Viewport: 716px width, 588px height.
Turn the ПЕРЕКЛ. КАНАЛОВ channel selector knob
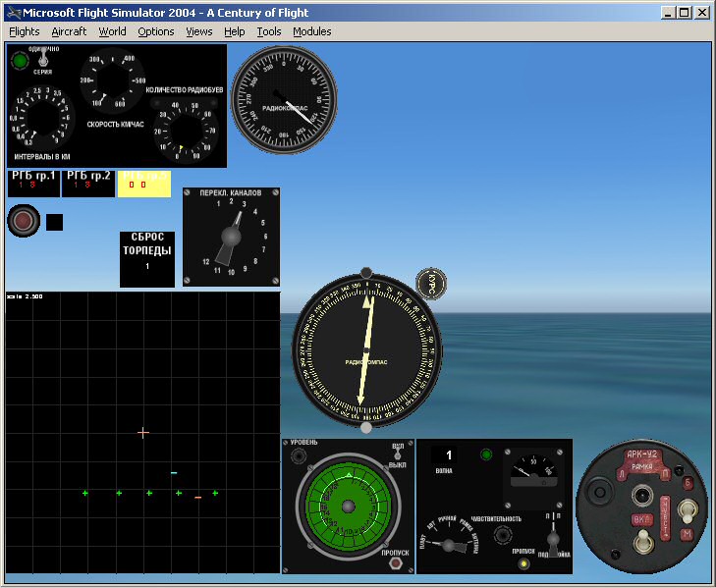coord(231,238)
